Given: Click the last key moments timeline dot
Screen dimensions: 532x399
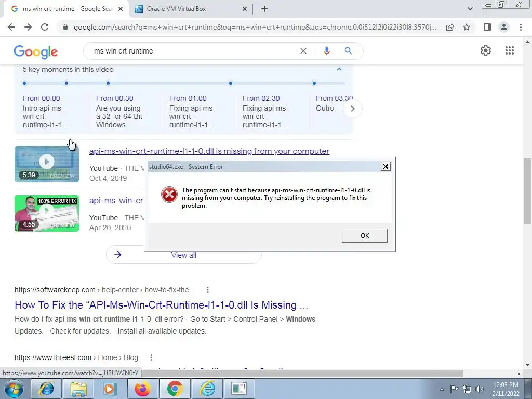Looking at the screenshot, I should [x=314, y=83].
